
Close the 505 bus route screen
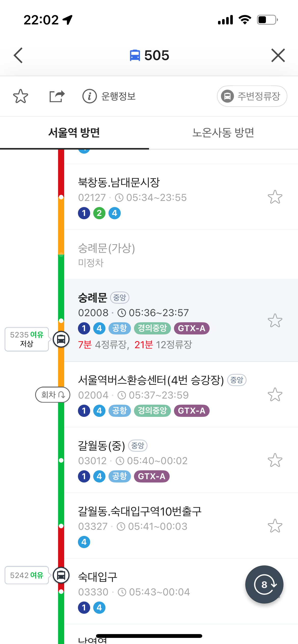(x=278, y=55)
